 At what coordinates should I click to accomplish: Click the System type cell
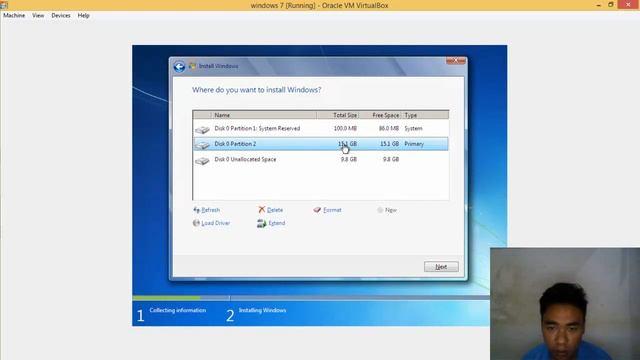coord(413,128)
